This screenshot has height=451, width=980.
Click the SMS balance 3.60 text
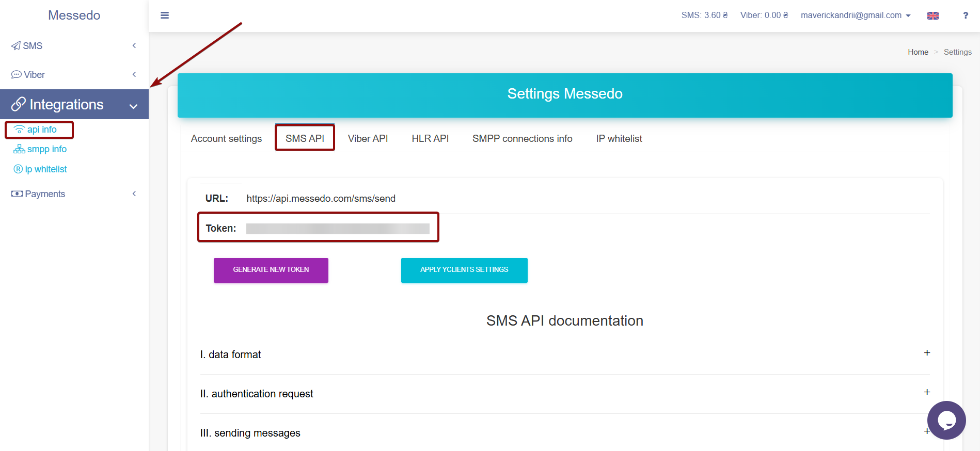(x=704, y=15)
